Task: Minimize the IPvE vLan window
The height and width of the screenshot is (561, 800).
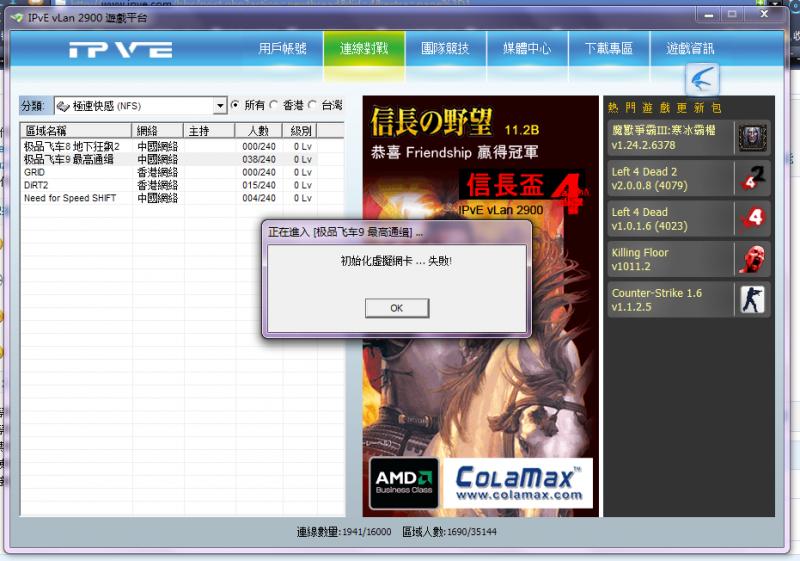Action: (x=709, y=15)
